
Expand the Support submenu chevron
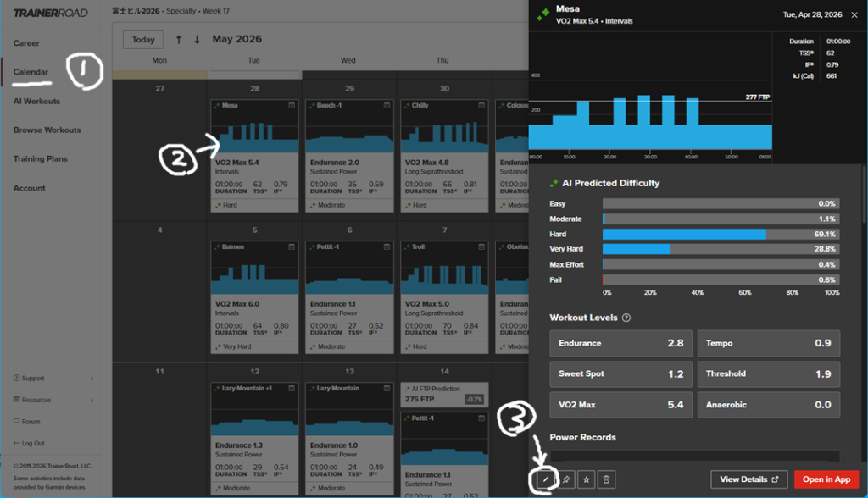click(x=92, y=379)
